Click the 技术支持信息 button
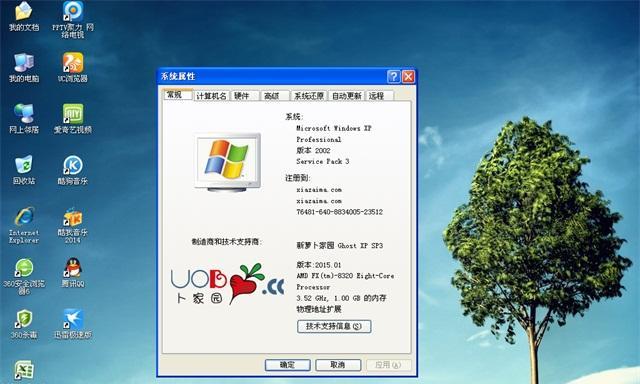The height and width of the screenshot is (384, 640). pos(334,326)
